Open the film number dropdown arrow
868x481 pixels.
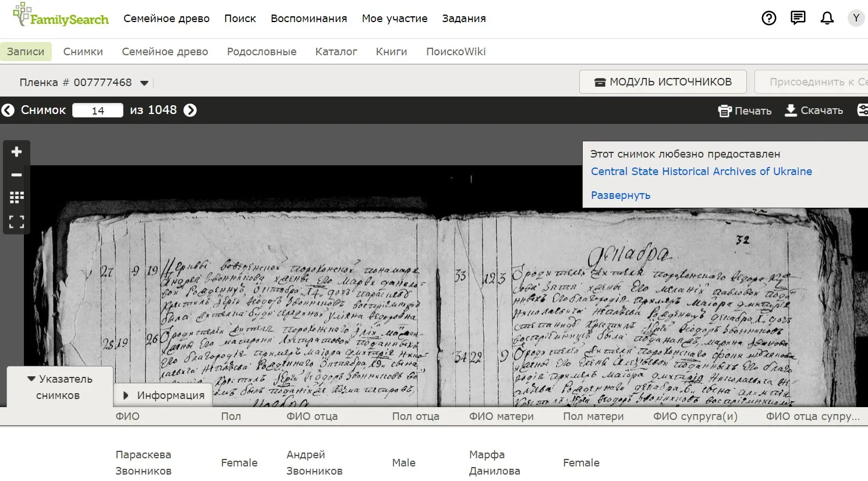[x=144, y=83]
